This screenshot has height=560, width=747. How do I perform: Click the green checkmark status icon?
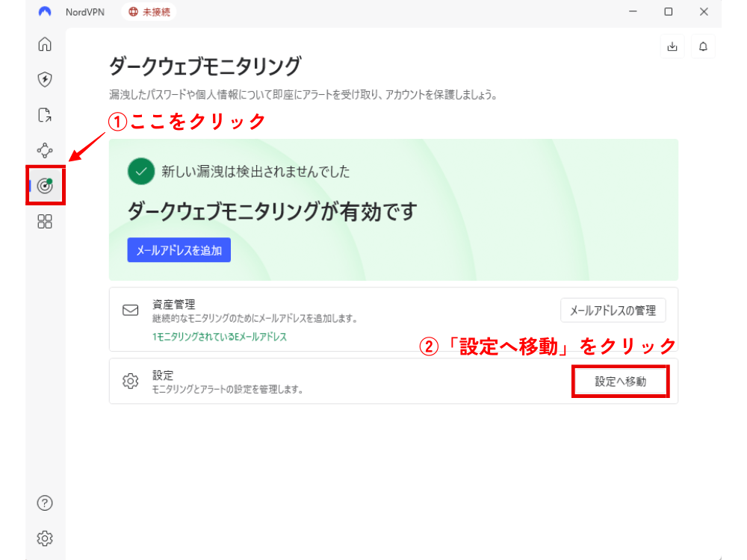[x=140, y=172]
